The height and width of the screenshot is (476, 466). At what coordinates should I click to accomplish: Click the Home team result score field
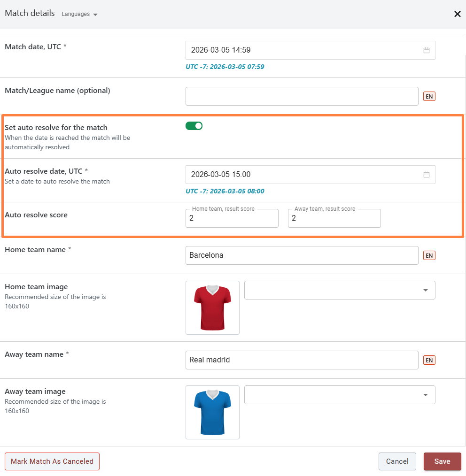232,218
